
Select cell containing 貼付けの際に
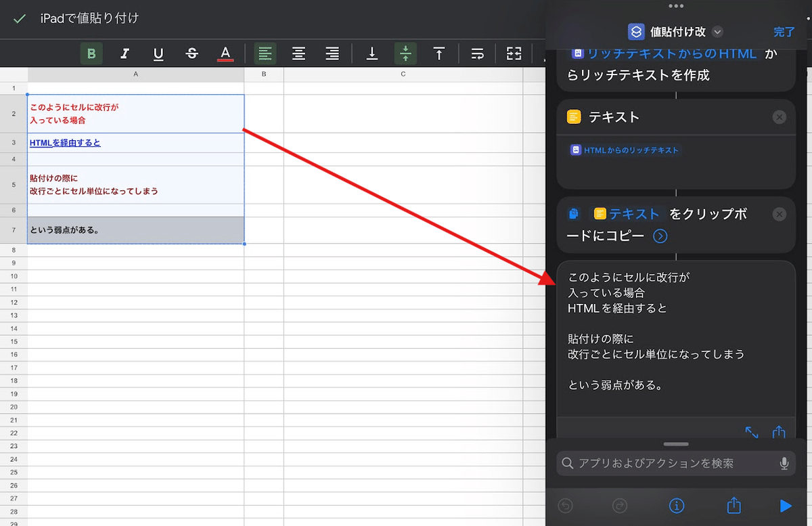pos(136,184)
